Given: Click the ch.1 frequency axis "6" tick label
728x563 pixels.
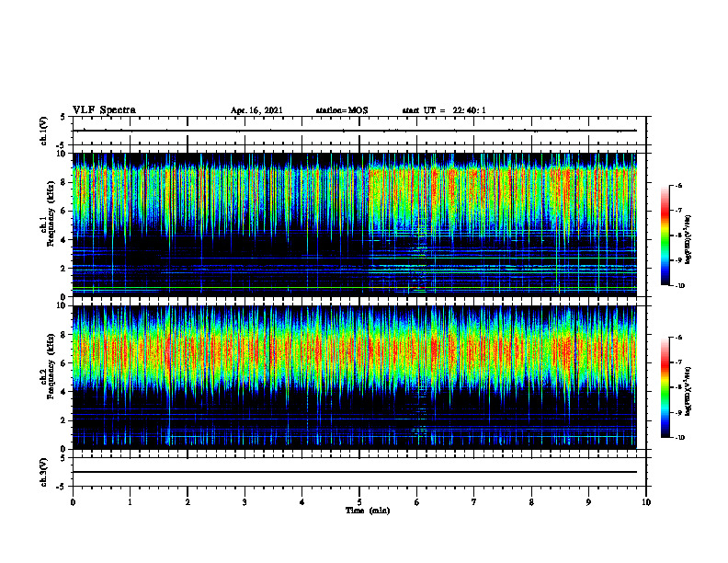Looking at the screenshot, I should [x=63, y=211].
